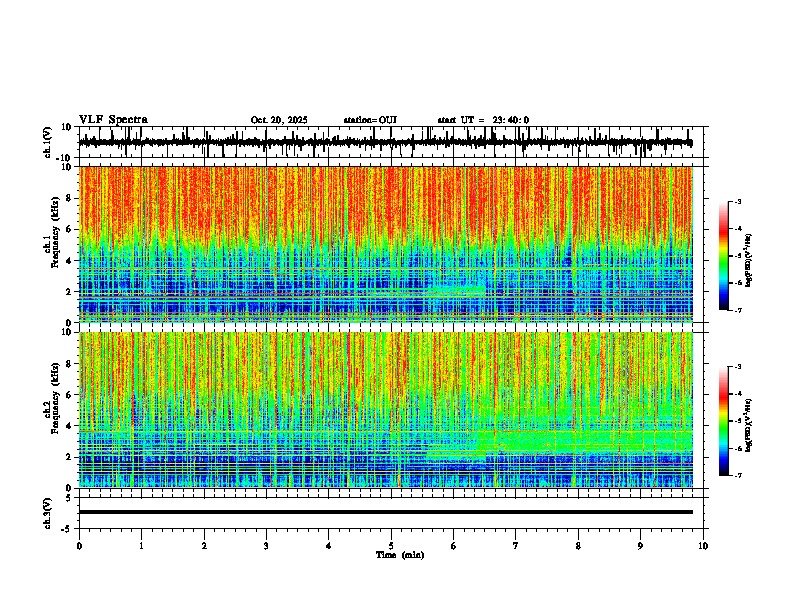The width and height of the screenshot is (792, 612).
Task: Click time axis tick label "5"
Action: (x=391, y=546)
